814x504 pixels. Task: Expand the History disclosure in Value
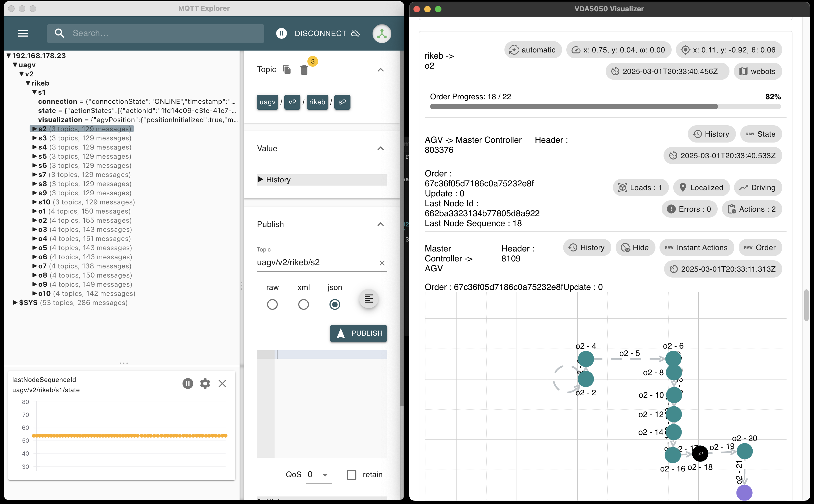point(322,180)
